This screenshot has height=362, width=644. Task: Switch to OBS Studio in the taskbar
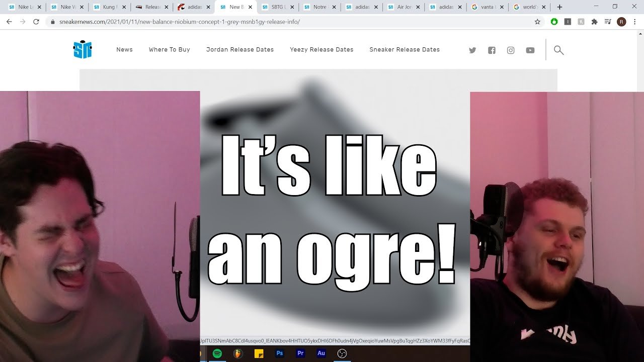342,353
